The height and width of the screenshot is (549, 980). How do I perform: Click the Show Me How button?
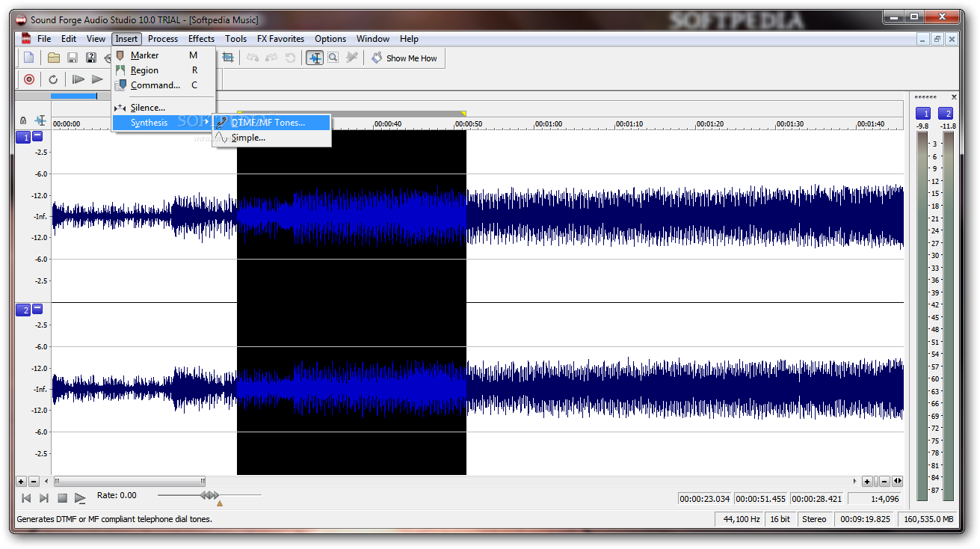click(x=404, y=58)
